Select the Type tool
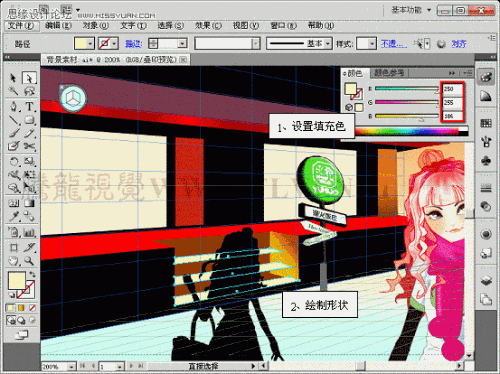 click(x=29, y=107)
